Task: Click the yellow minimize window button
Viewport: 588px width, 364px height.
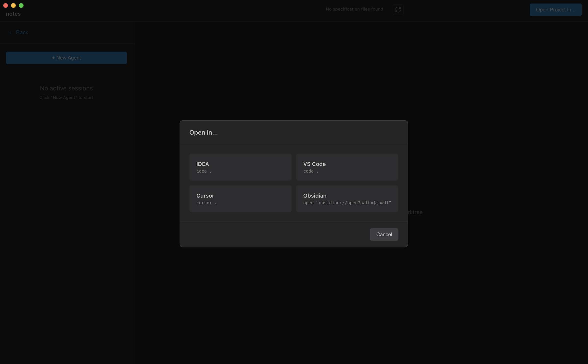Action: pyautogui.click(x=13, y=5)
